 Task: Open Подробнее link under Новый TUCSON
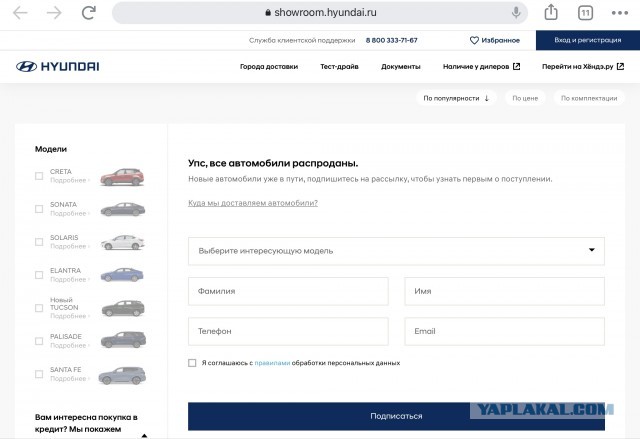tap(69, 316)
